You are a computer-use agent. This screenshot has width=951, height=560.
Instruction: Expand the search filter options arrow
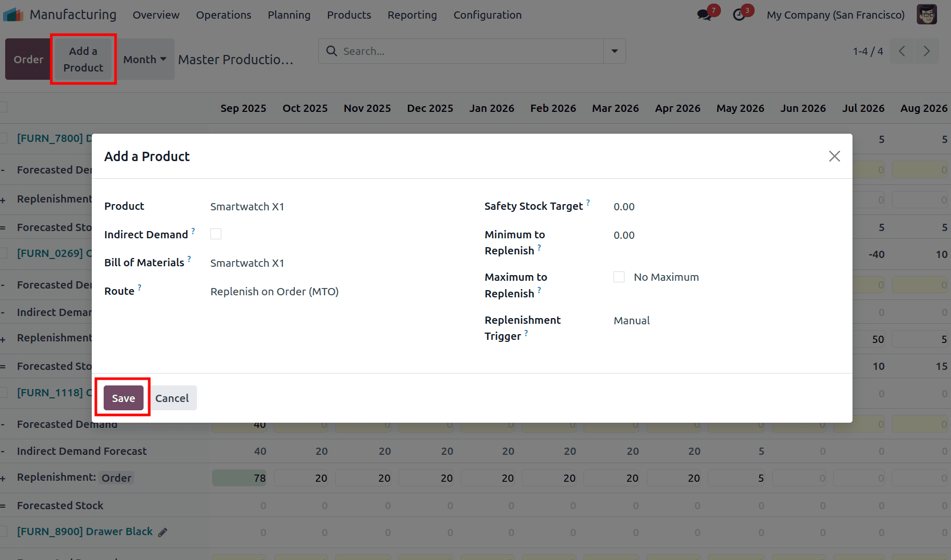pos(615,51)
